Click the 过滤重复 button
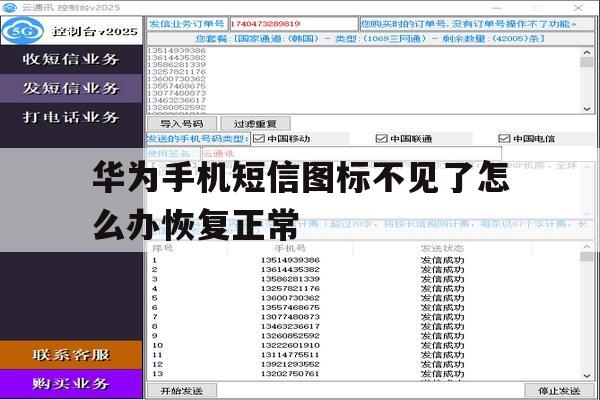 tap(255, 124)
